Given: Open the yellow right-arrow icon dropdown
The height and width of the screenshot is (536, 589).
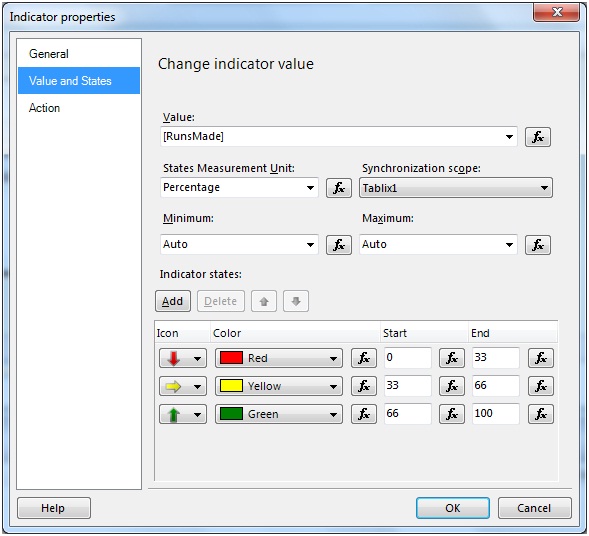Looking at the screenshot, I should pyautogui.click(x=183, y=387).
